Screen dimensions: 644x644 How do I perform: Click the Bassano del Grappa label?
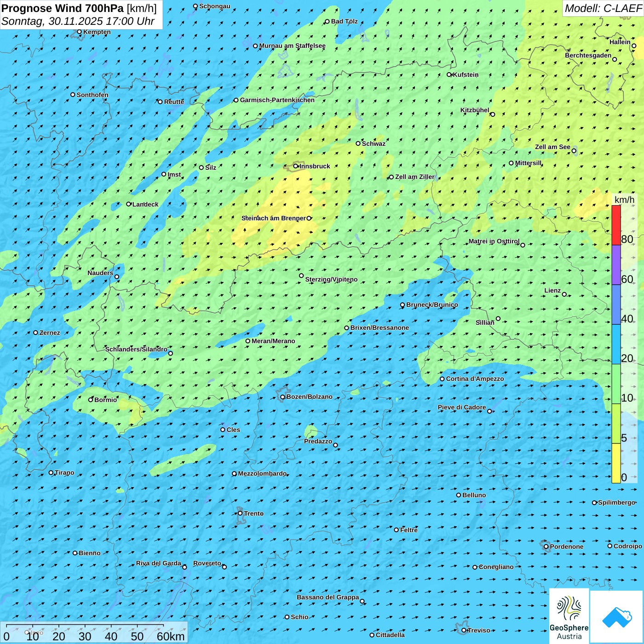pos(328,597)
